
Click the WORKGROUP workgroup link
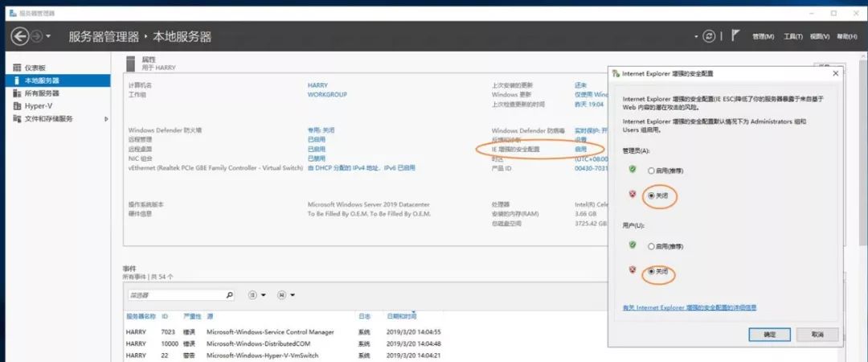(x=327, y=94)
